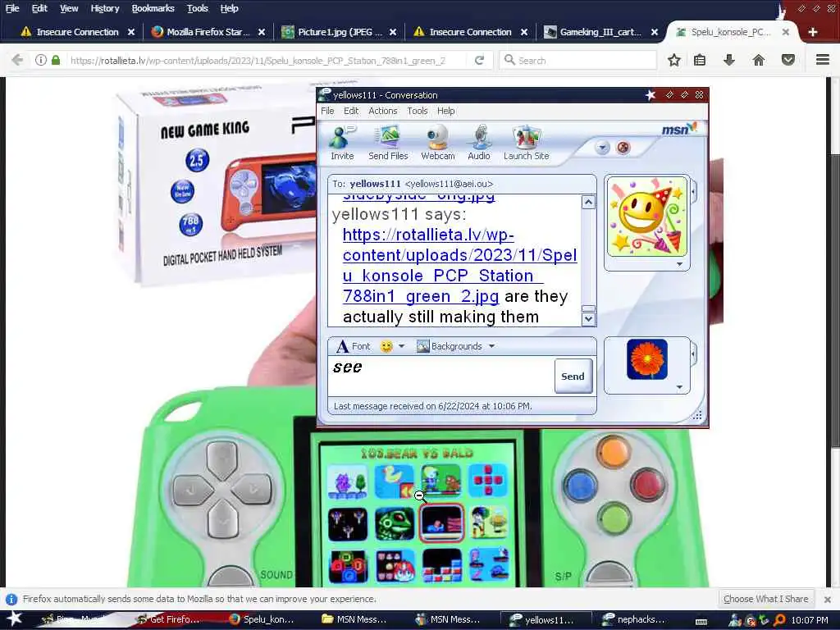Click chat scrollbar up arrow
The width and height of the screenshot is (840, 630).
click(588, 203)
